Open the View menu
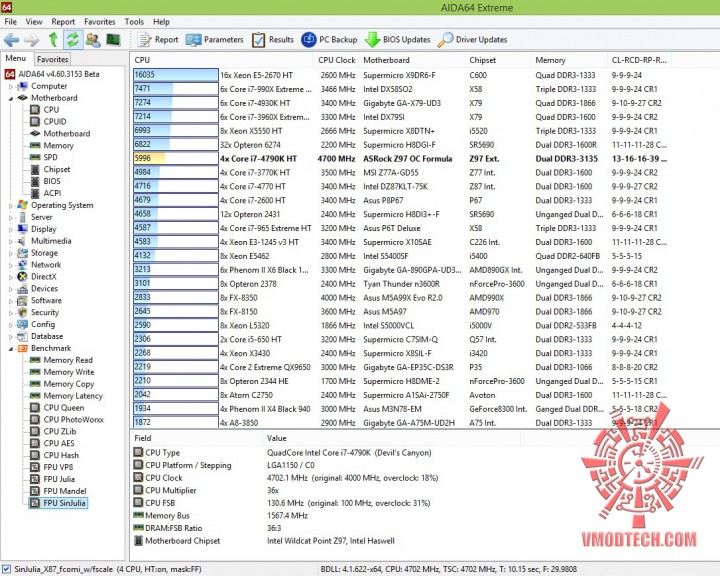The image size is (720, 576). [34, 22]
